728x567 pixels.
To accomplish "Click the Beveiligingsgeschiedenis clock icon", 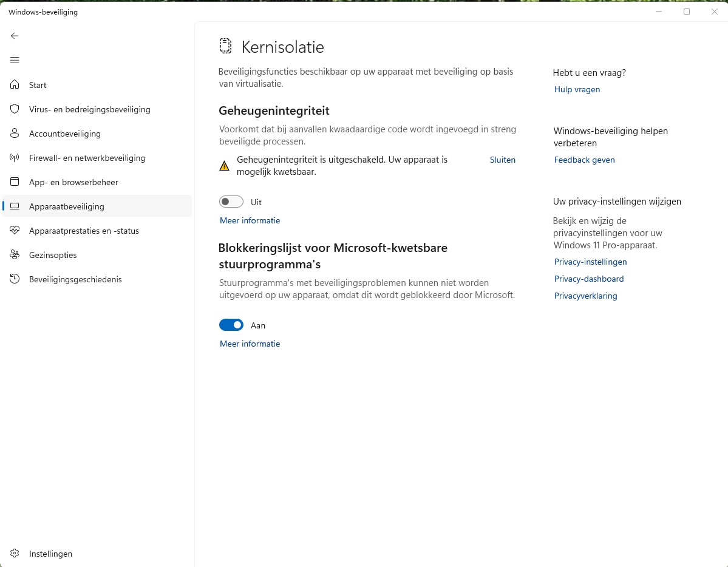I will tap(15, 279).
